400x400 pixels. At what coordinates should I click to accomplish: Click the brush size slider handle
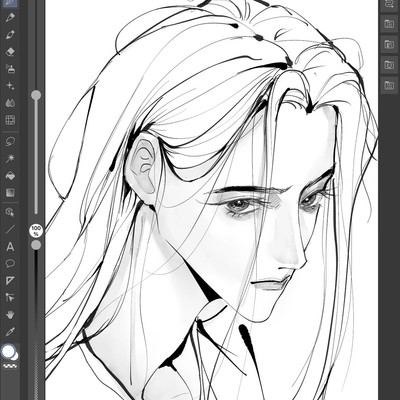36,95
